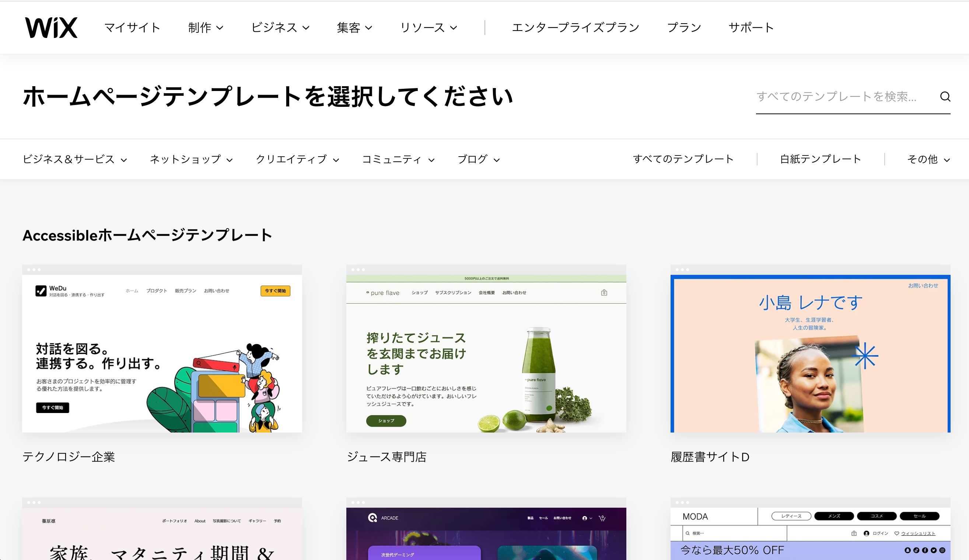Expand コミュニティ category dropdown
Viewport: 969px width, 560px height.
[398, 159]
